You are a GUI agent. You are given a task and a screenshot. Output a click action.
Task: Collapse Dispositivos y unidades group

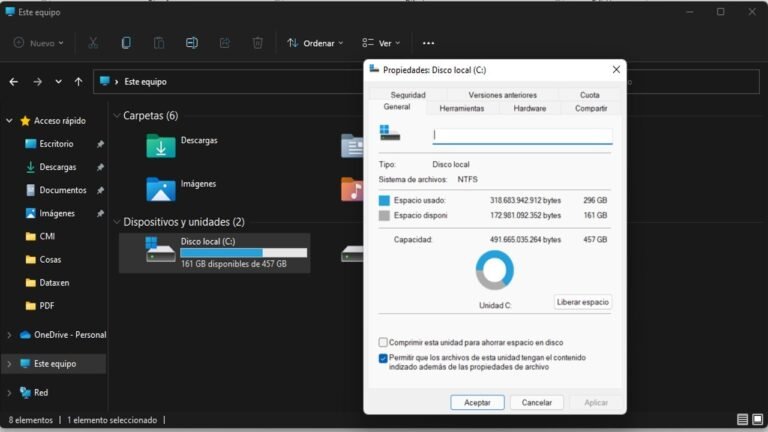tap(117, 222)
